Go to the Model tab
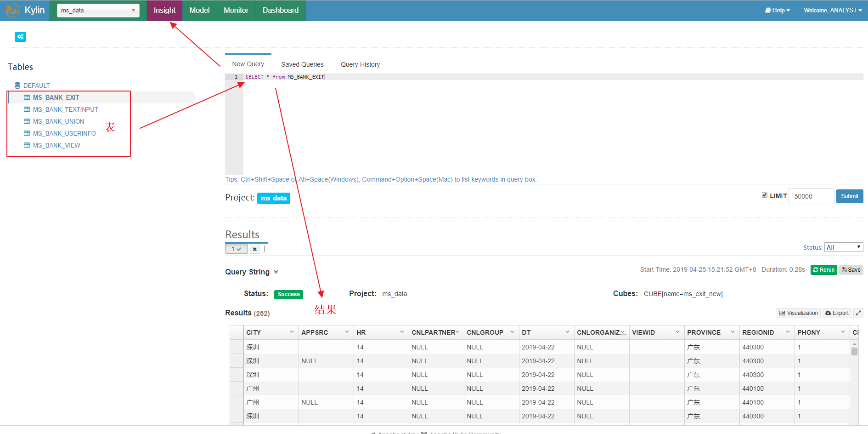 pyautogui.click(x=199, y=11)
